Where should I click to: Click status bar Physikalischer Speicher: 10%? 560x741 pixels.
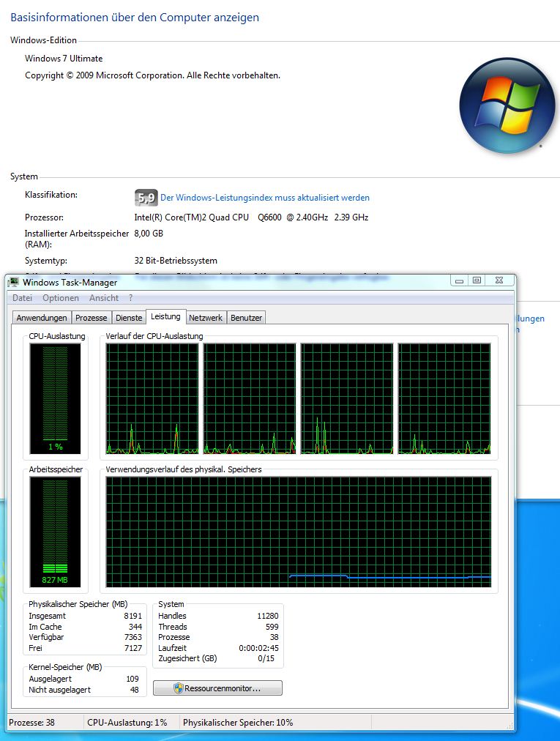238,723
